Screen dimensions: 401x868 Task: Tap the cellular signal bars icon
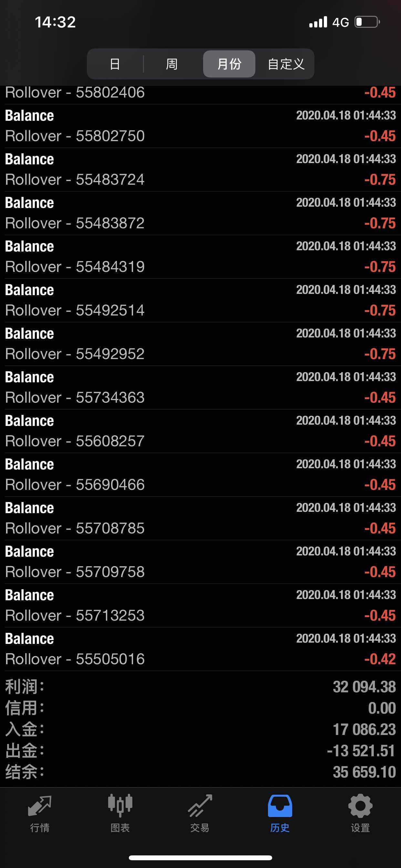tap(318, 22)
